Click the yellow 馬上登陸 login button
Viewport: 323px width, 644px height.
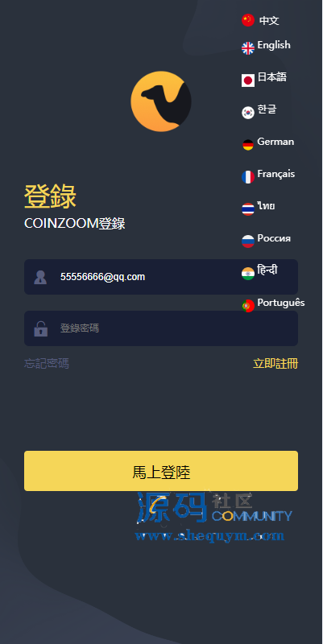click(161, 471)
